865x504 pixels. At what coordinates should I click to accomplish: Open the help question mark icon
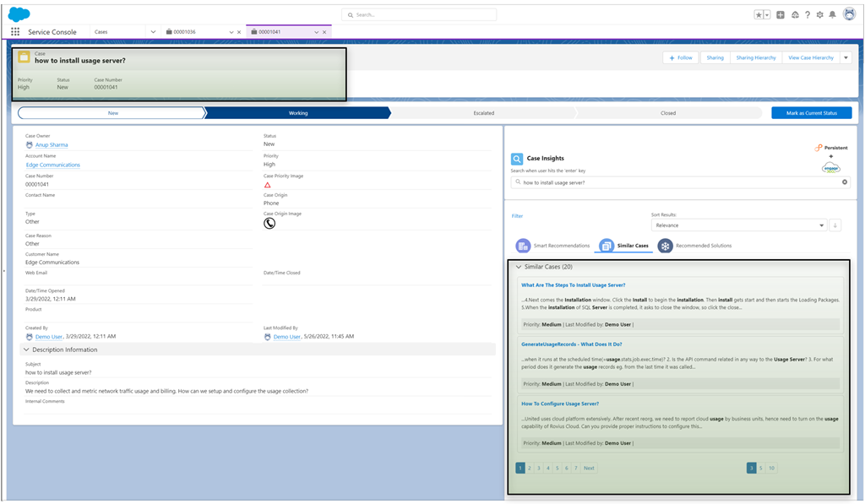tap(808, 15)
